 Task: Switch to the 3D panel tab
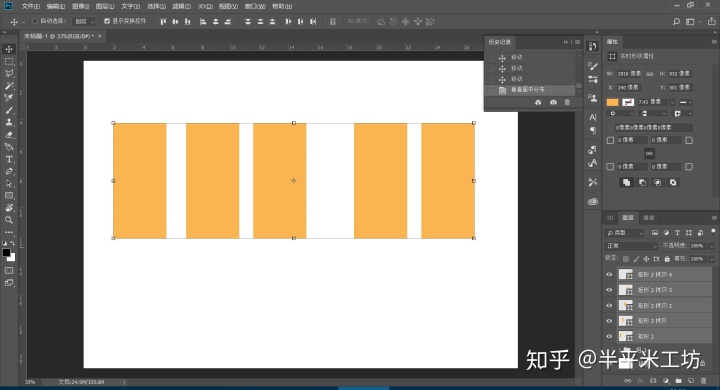[x=610, y=218]
